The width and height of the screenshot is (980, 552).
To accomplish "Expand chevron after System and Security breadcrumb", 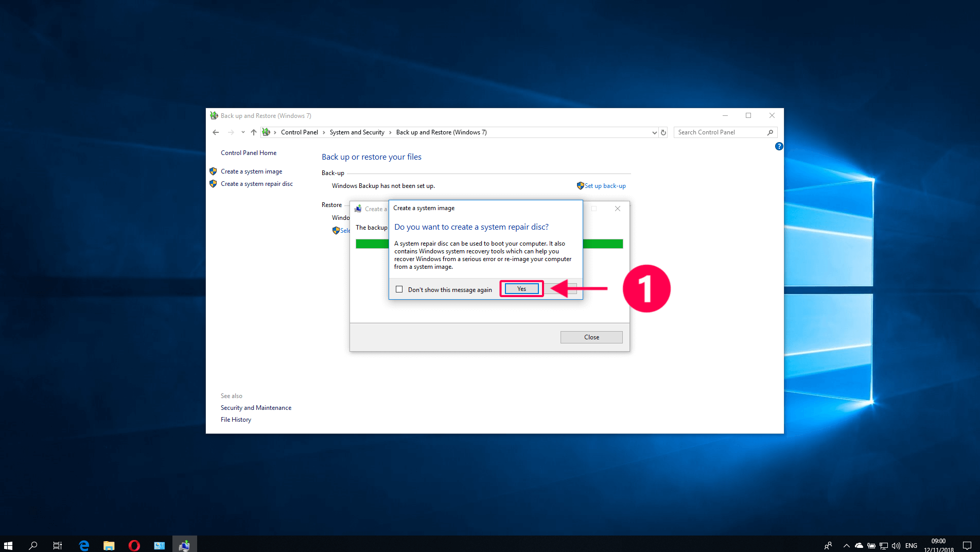I will 390,132.
